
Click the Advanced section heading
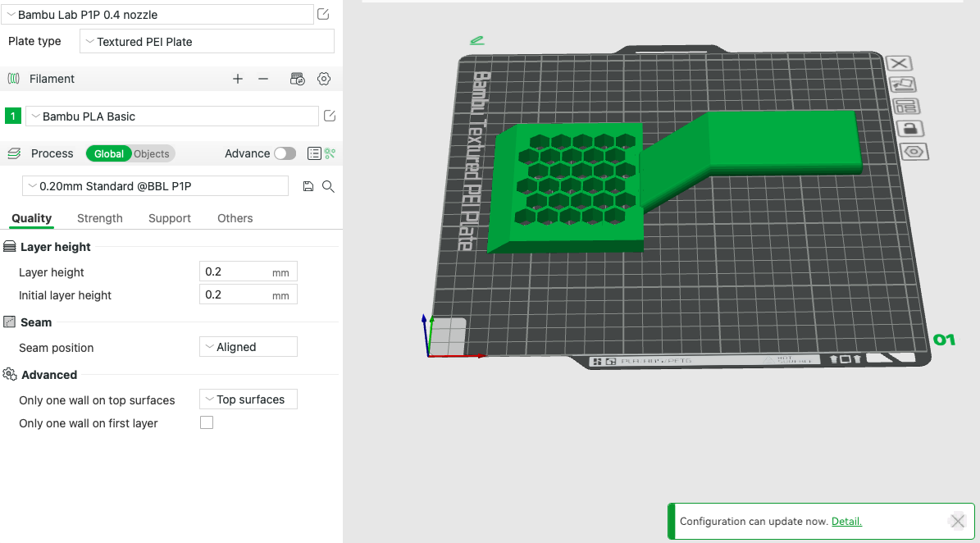[x=49, y=375]
